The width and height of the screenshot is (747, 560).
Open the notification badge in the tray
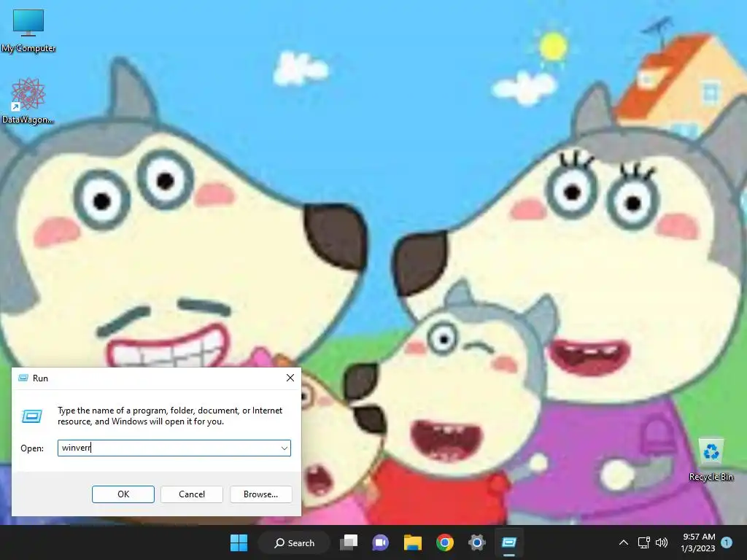pyautogui.click(x=727, y=542)
